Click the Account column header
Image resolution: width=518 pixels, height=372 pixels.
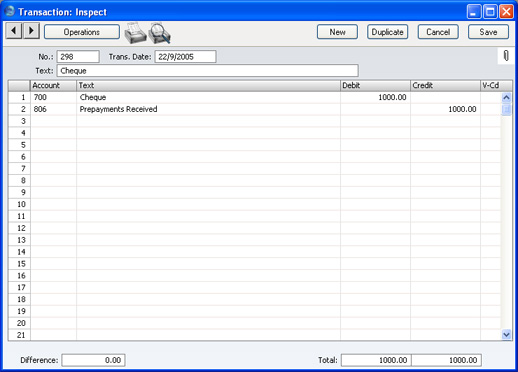click(53, 85)
